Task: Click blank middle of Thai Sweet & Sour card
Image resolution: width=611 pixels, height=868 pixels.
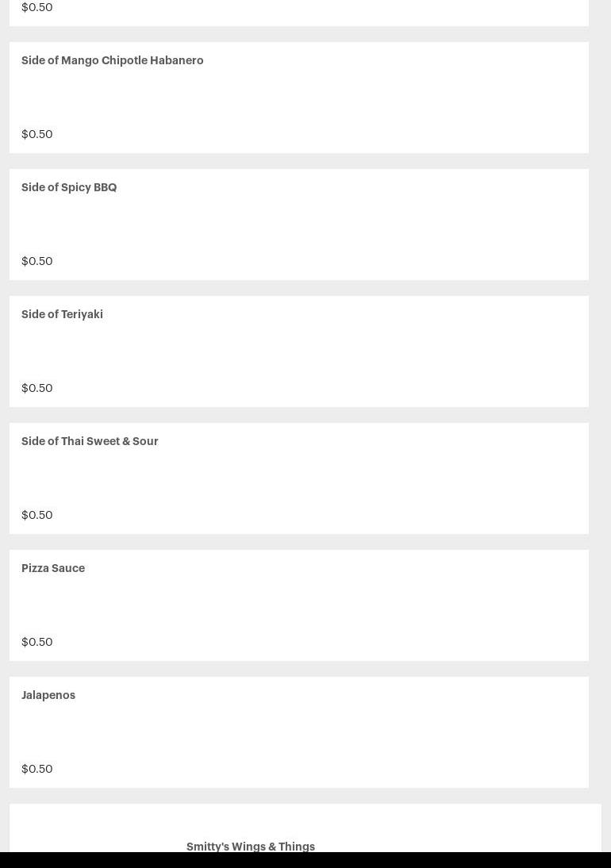Action: tap(299, 478)
